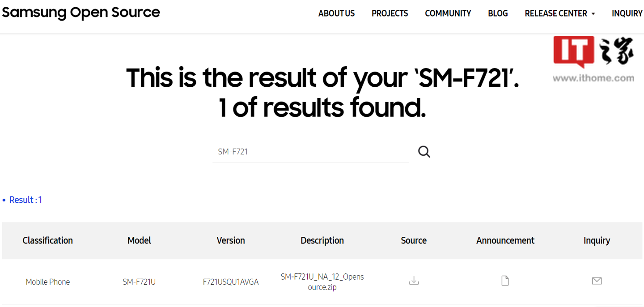
Task: Open the Inquiry menu item
Action: [x=627, y=13]
